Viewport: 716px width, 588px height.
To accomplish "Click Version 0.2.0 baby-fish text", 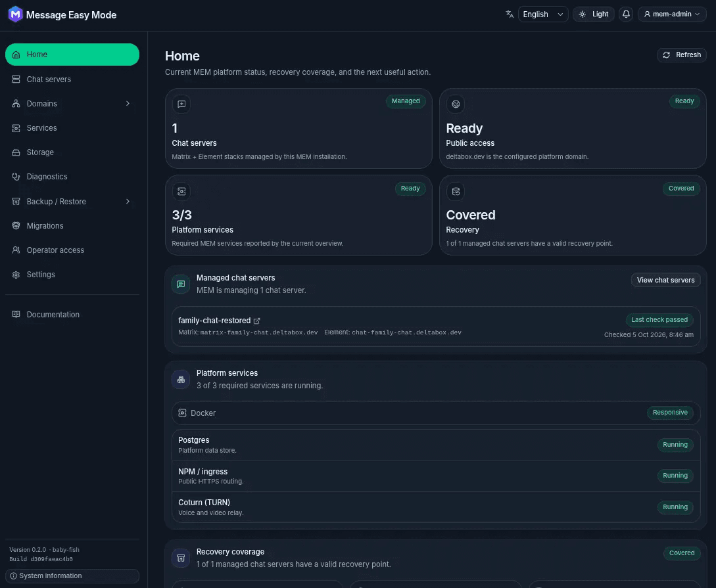I will point(44,550).
